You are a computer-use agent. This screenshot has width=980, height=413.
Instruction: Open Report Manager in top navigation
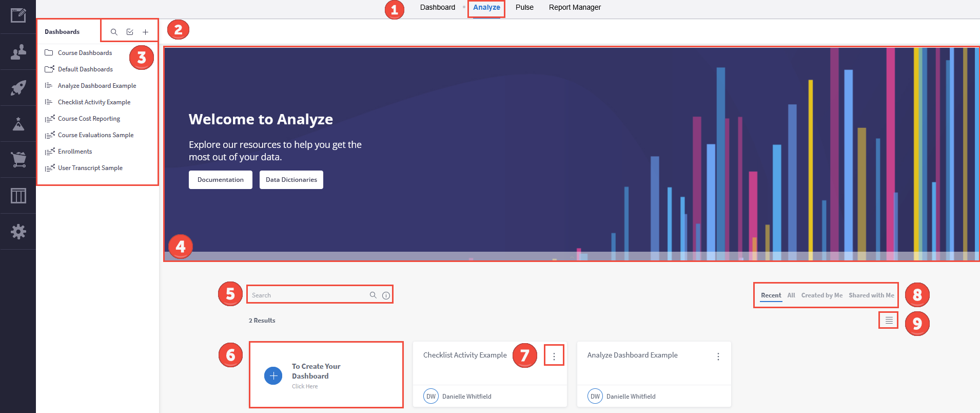tap(575, 7)
